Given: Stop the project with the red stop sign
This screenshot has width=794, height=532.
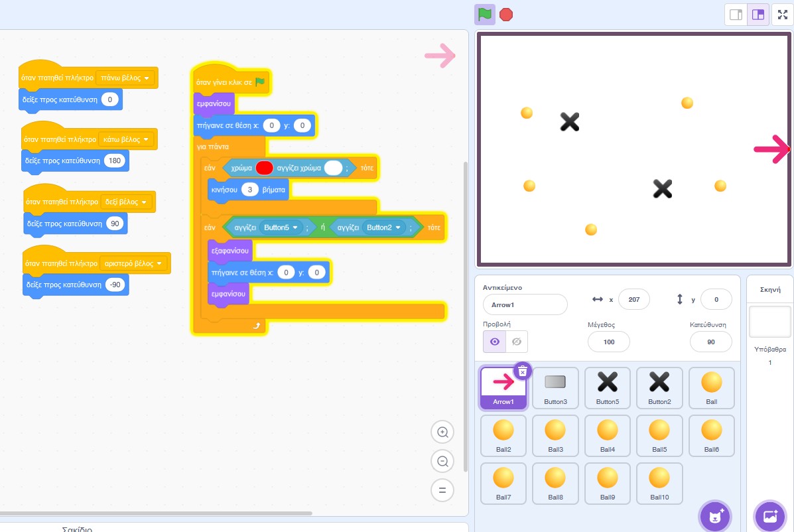Looking at the screenshot, I should [x=506, y=15].
